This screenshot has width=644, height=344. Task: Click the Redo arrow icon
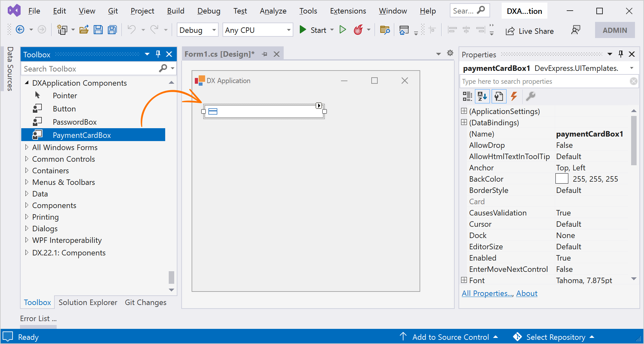pyautogui.click(x=155, y=30)
